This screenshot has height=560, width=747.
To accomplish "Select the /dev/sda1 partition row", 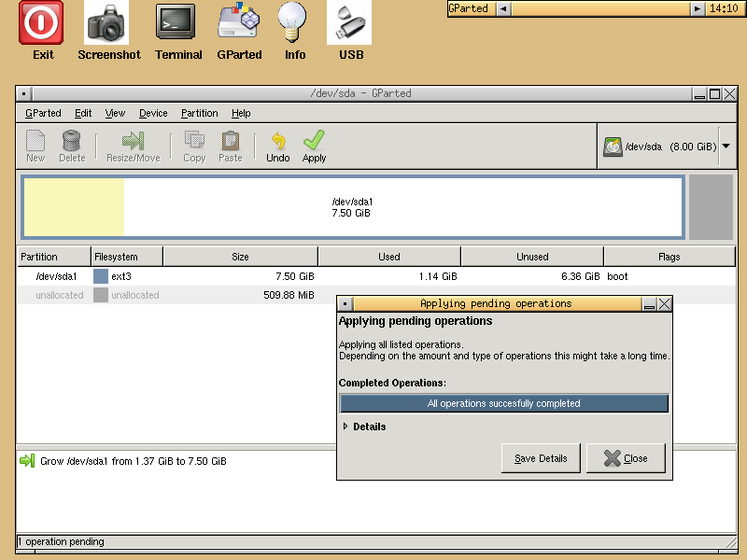I will tap(376, 276).
